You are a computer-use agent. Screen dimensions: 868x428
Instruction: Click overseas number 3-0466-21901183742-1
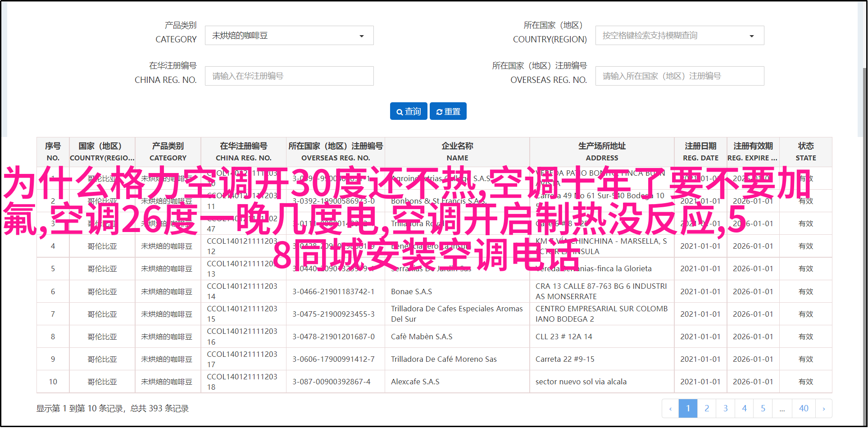(333, 292)
